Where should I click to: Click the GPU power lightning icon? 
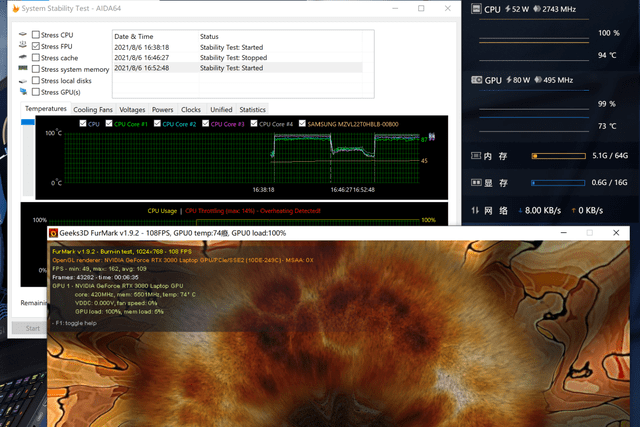509,80
